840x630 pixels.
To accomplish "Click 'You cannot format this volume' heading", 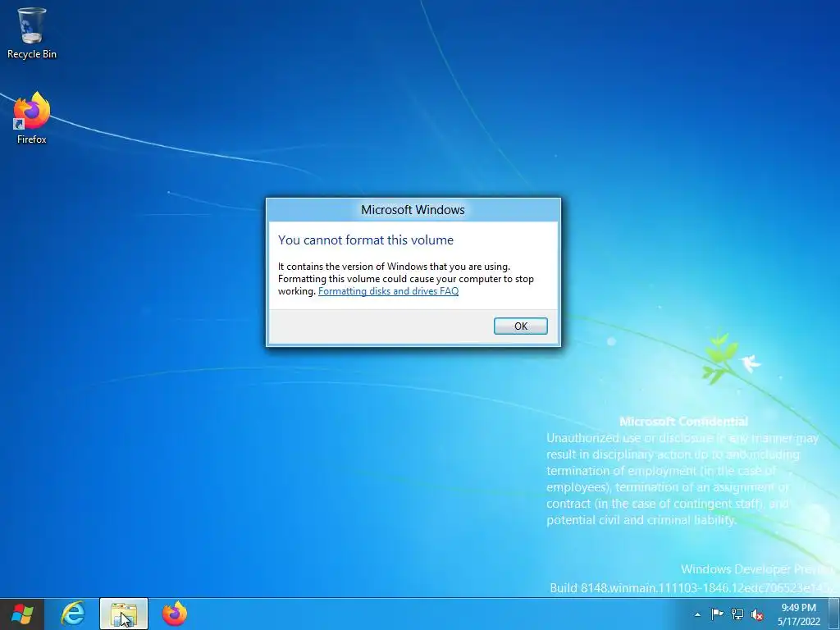I will coord(365,240).
